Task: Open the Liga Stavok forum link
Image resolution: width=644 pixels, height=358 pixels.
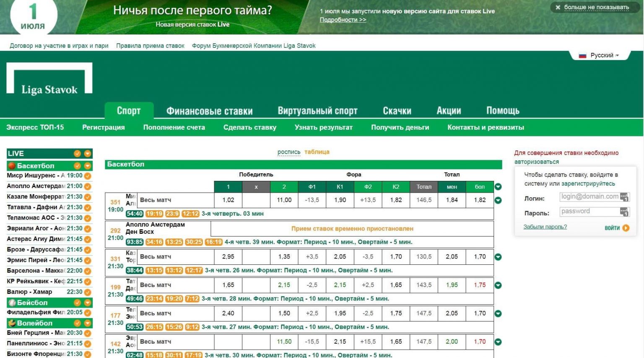Action: click(x=254, y=46)
